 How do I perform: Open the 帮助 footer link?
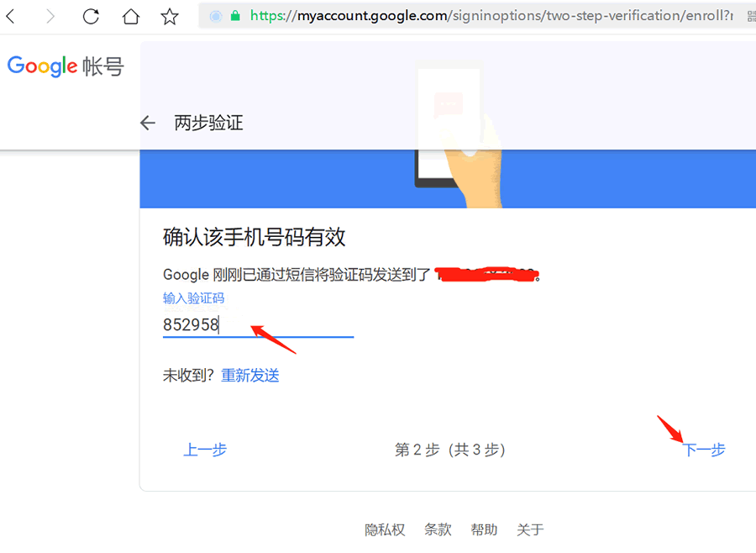[484, 529]
